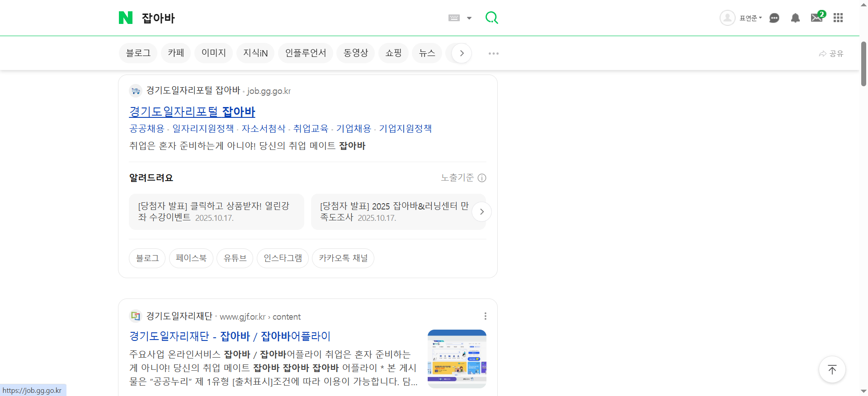Show more search tabs with right arrow
Viewport: 868px width, 396px height.
(x=462, y=53)
